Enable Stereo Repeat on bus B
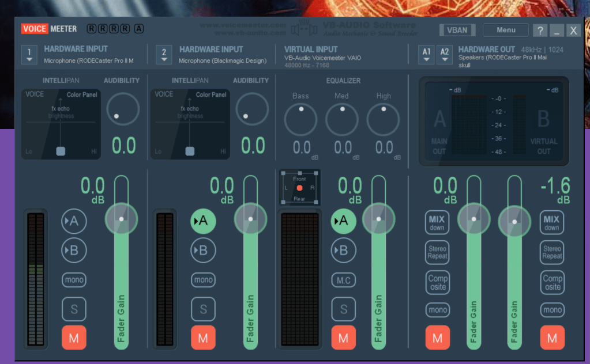This screenshot has width=590, height=364. click(x=552, y=252)
